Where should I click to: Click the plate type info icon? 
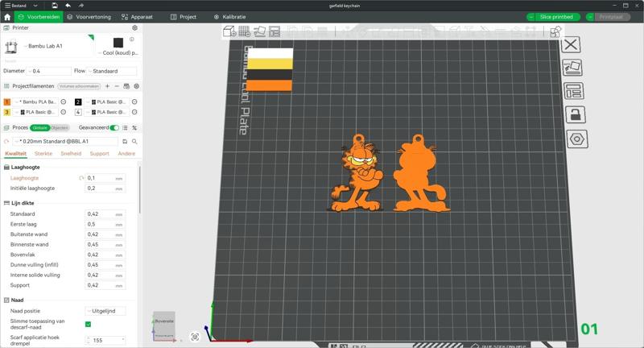pos(132,39)
